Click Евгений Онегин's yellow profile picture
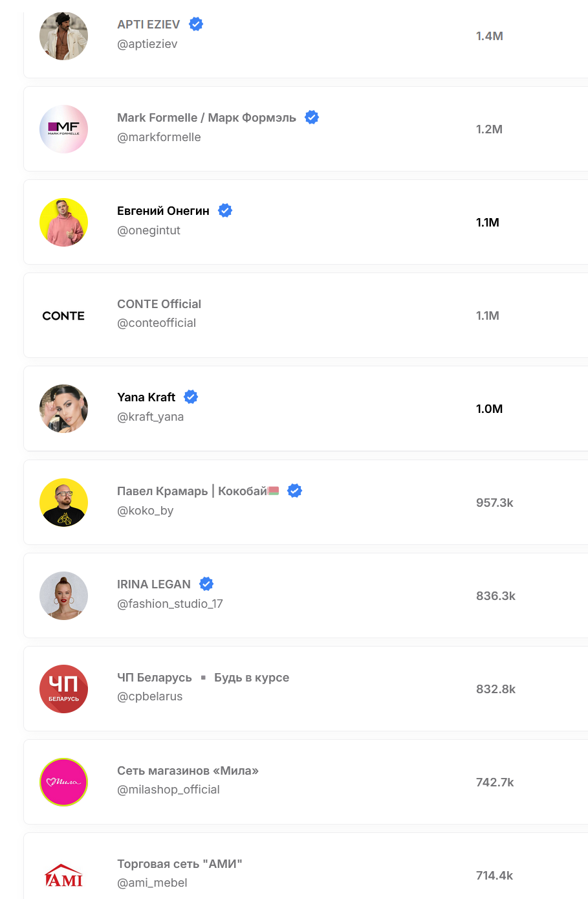 pos(63,223)
